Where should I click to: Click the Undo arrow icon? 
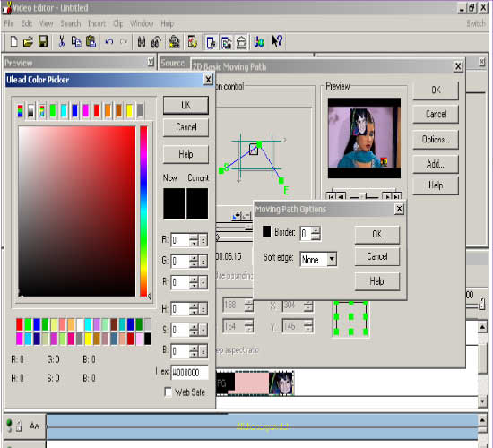[x=109, y=41]
